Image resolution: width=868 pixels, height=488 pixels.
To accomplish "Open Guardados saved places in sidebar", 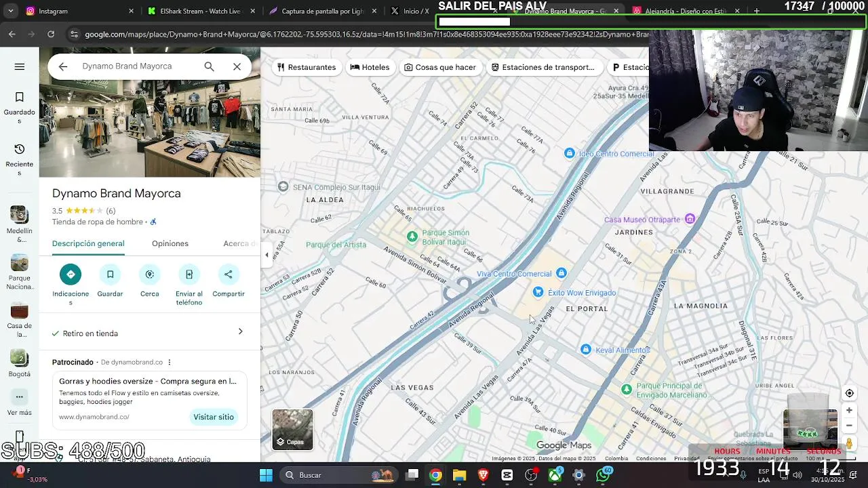I will (19, 108).
